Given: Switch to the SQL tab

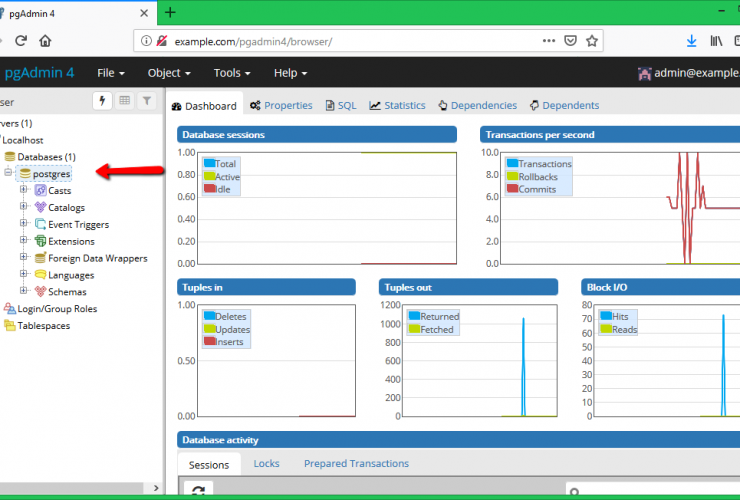Looking at the screenshot, I should click(x=340, y=105).
